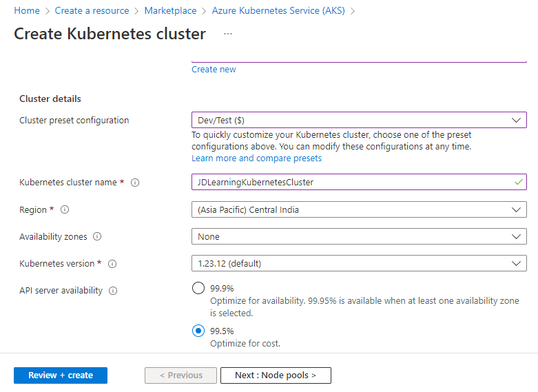Click API server availability info icon
This screenshot has width=538, height=392.
(113, 291)
